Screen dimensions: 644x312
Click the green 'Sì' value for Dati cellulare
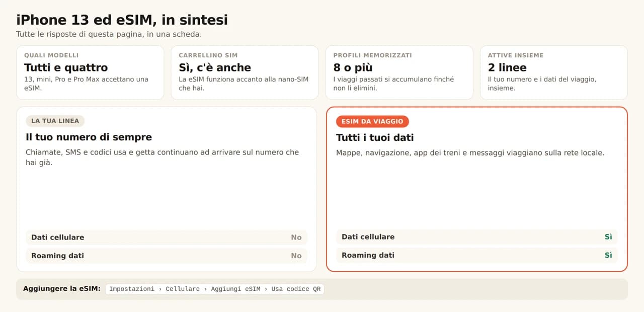point(608,237)
